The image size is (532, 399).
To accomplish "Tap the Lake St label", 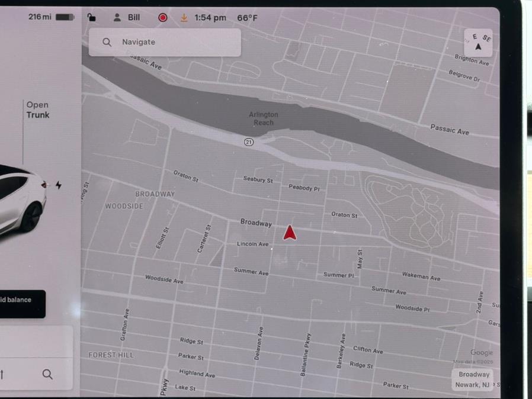I will click(x=185, y=388).
